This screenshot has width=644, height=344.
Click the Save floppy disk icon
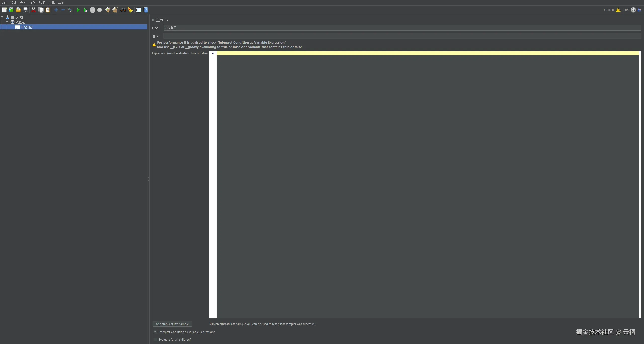click(25, 10)
